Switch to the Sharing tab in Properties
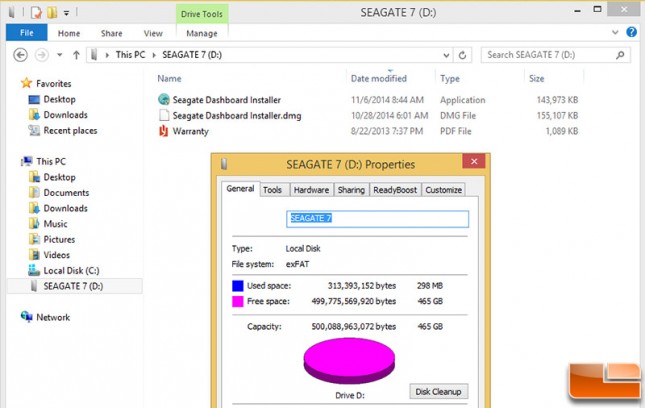Image resolution: width=645 pixels, height=408 pixels. point(351,190)
